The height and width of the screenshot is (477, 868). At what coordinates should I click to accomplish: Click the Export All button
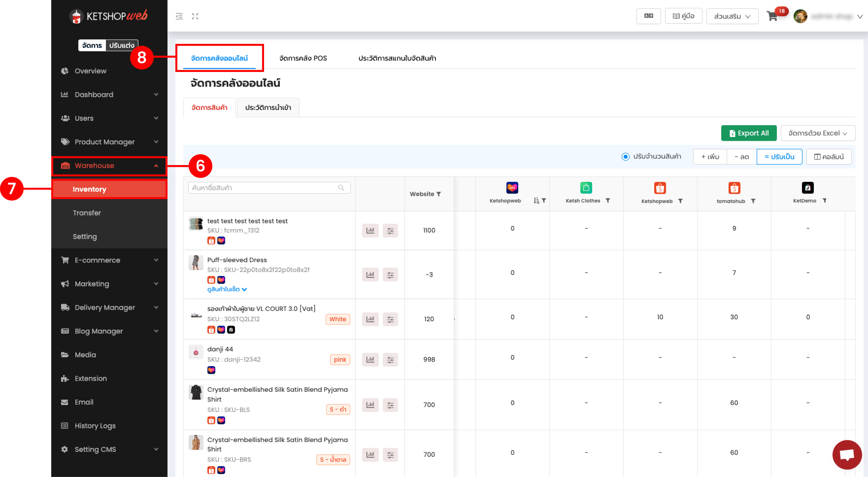coord(749,133)
